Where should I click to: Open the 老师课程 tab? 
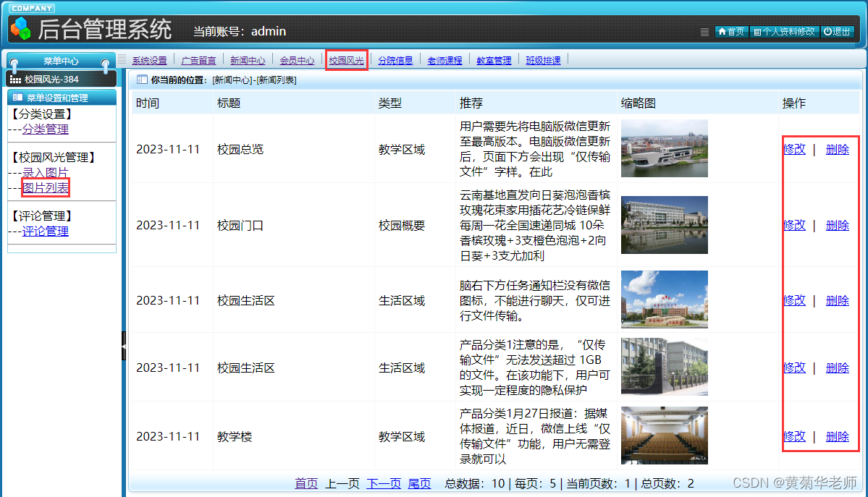point(444,60)
